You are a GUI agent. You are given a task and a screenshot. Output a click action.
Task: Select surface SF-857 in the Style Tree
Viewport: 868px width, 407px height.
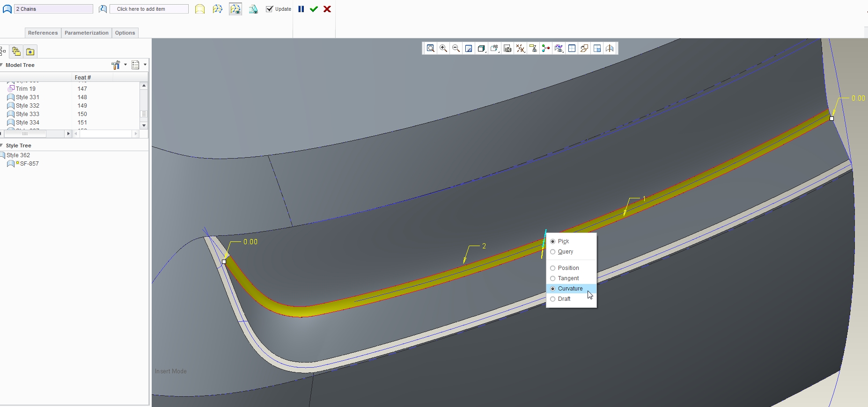click(29, 164)
